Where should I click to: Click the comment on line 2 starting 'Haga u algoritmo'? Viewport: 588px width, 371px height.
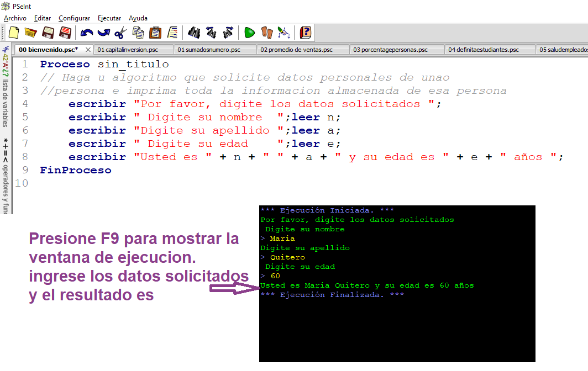click(245, 78)
